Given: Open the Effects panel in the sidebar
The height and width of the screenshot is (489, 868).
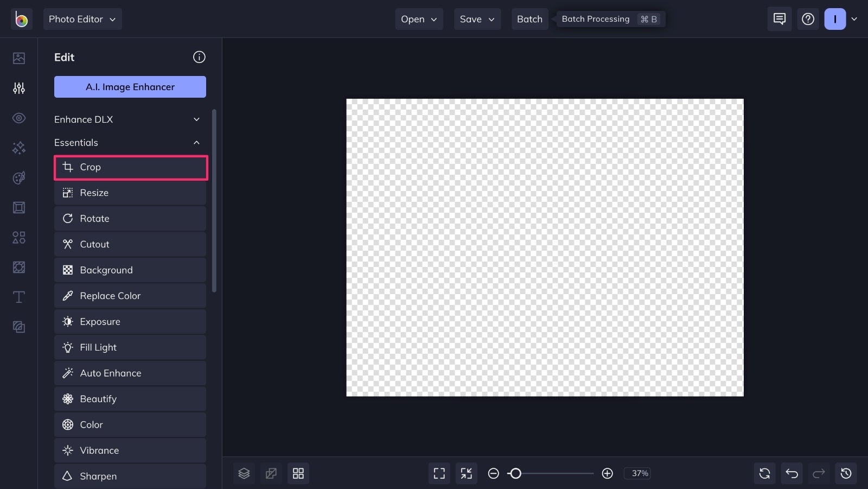Looking at the screenshot, I should (x=18, y=148).
